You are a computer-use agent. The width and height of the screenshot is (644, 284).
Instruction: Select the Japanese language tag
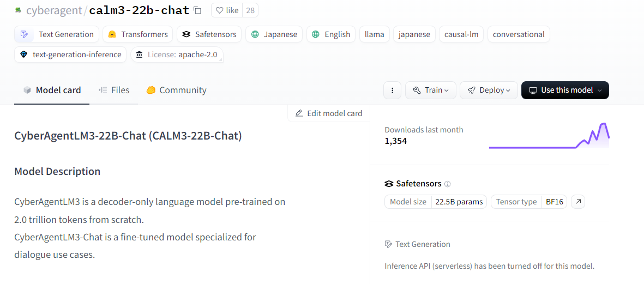click(x=274, y=34)
